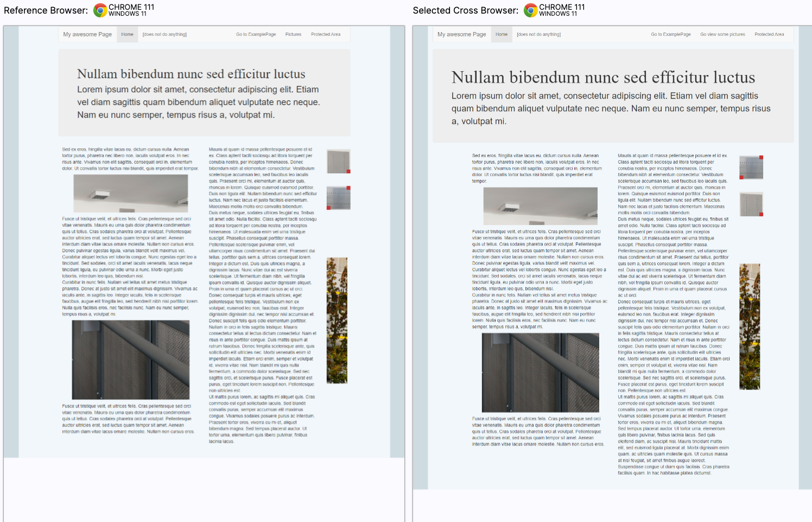Image resolution: width=812 pixels, height=522 pixels.
Task: Click 'Selected Cross Browser:' label
Action: point(466,10)
